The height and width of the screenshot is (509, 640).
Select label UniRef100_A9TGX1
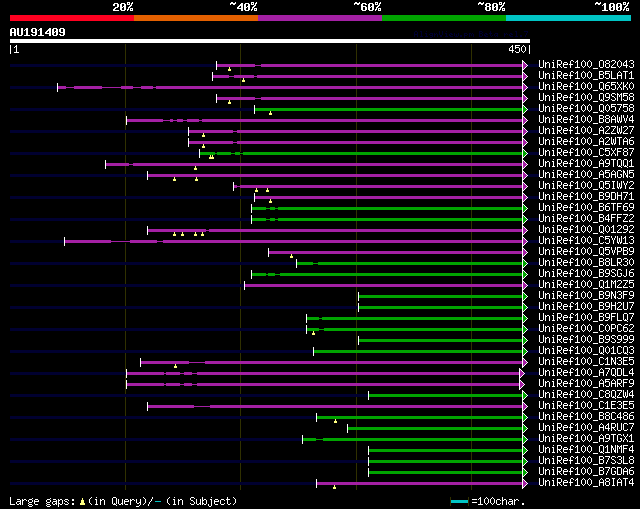(x=586, y=439)
